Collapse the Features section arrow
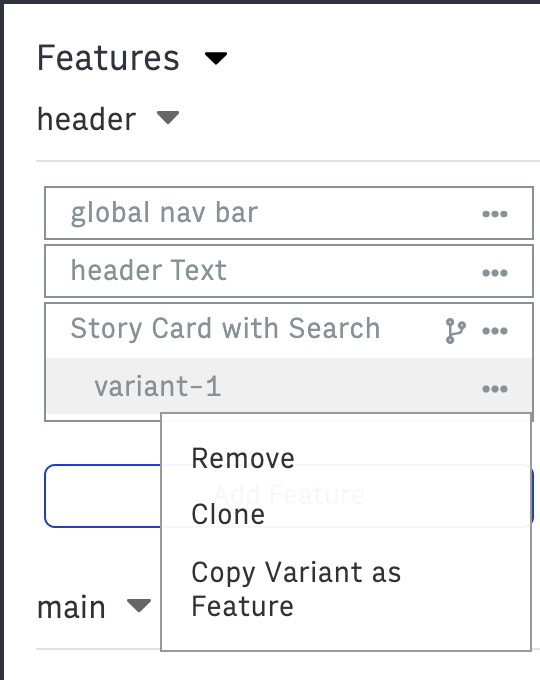This screenshot has height=680, width=540. (x=216, y=58)
